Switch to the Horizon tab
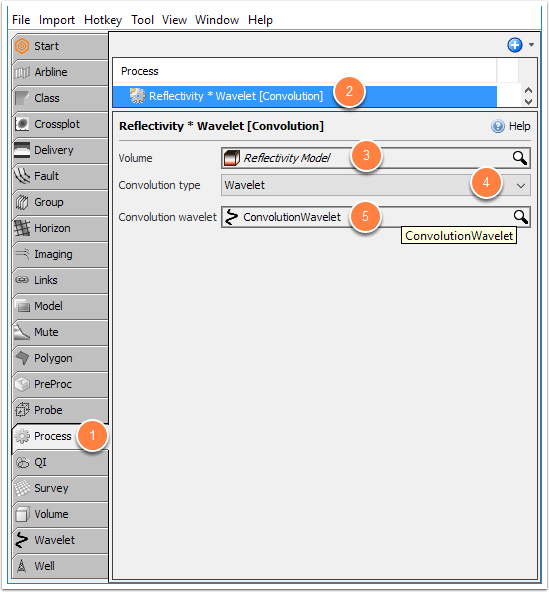Viewport: 549px width, 592px height. pyautogui.click(x=60, y=228)
